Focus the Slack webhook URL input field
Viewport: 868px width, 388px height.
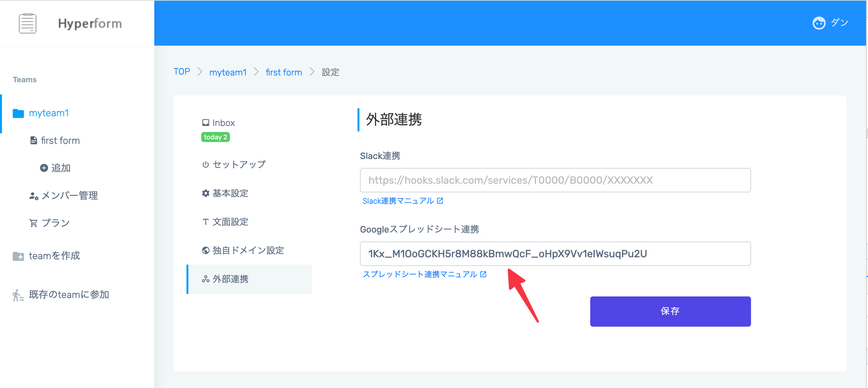(555, 180)
